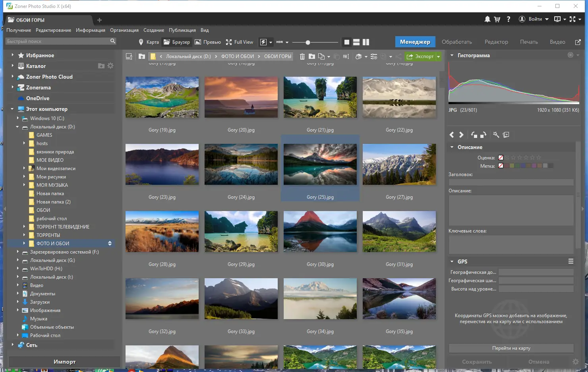Click the rotate right icon in Info panel
This screenshot has width=588, height=372.
point(483,135)
